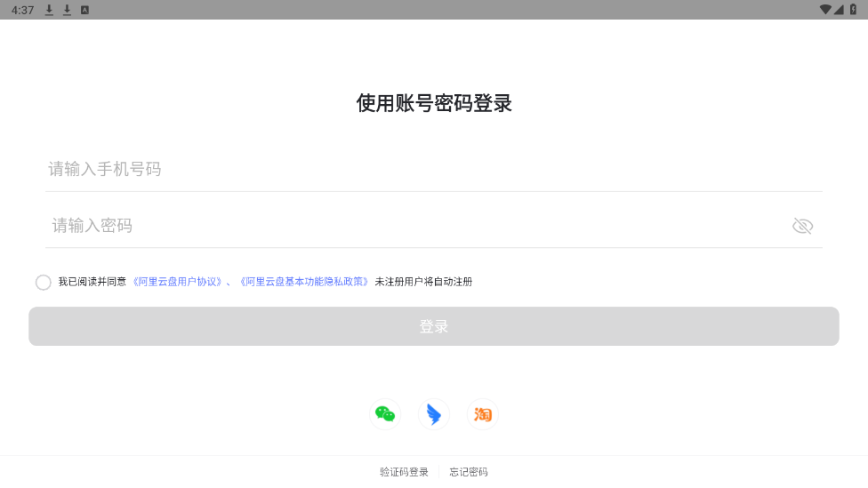Click the 请输入手机号码 phone number field

[x=433, y=169]
